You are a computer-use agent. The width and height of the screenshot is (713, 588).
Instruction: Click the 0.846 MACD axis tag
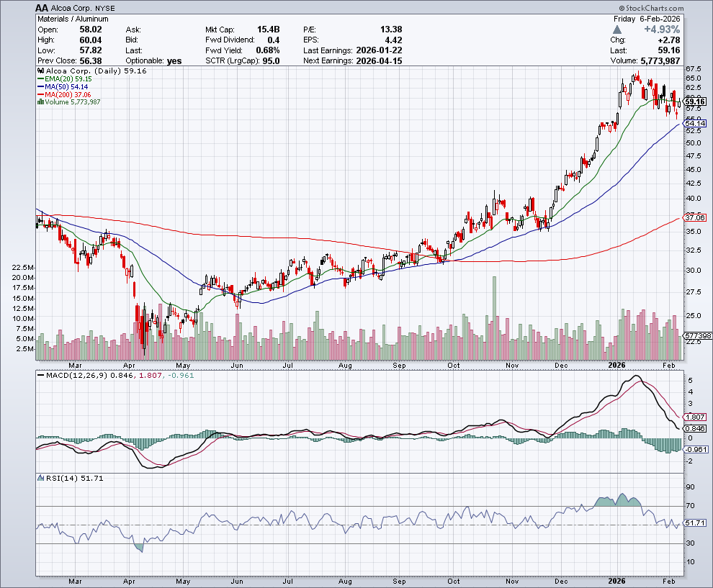coord(695,428)
